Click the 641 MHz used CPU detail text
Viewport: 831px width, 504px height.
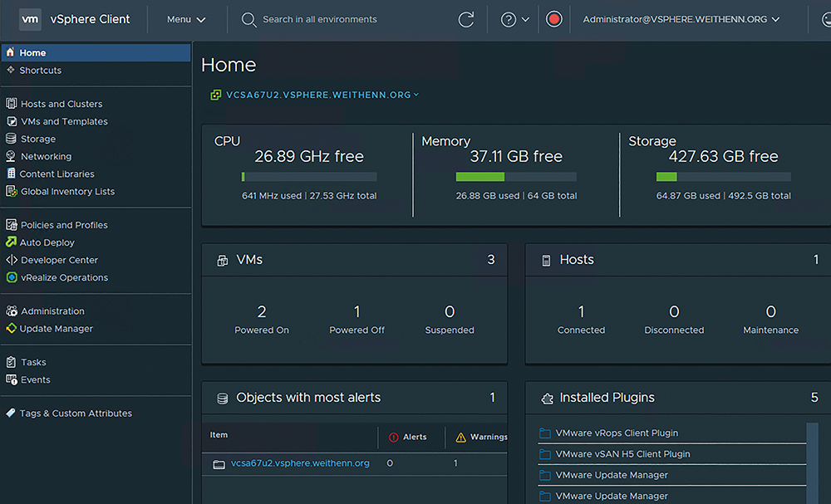click(x=272, y=196)
